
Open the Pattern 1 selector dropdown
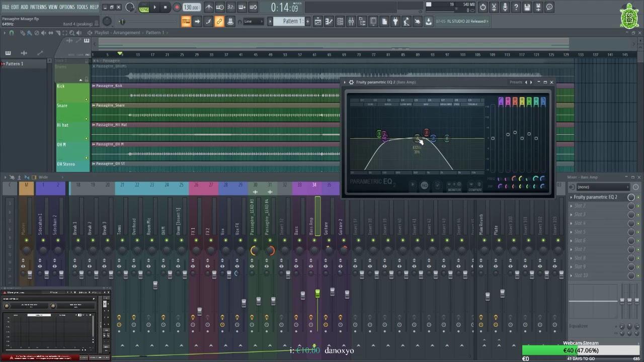[291, 21]
